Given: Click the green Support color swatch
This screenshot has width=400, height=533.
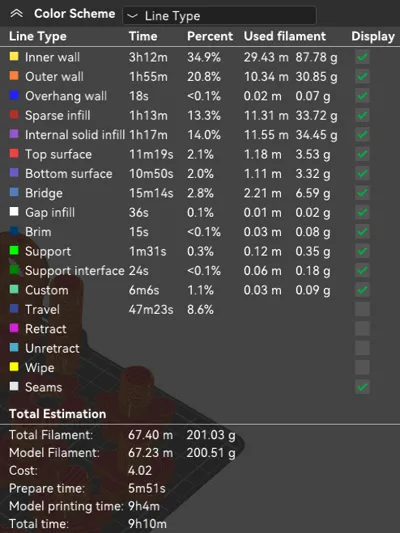Looking at the screenshot, I should pos(14,251).
